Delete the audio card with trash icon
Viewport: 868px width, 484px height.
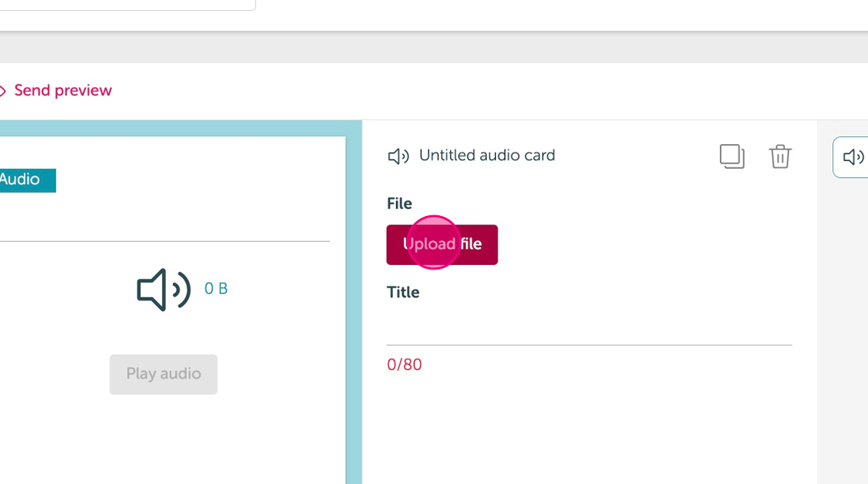(780, 156)
